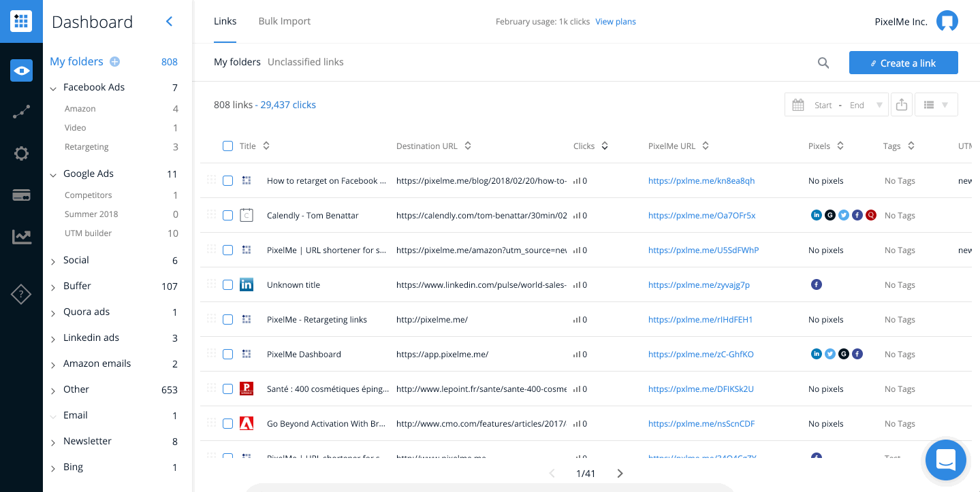This screenshot has width=980, height=492.
Task: Expand the Quora ads folder
Action: [x=53, y=313]
